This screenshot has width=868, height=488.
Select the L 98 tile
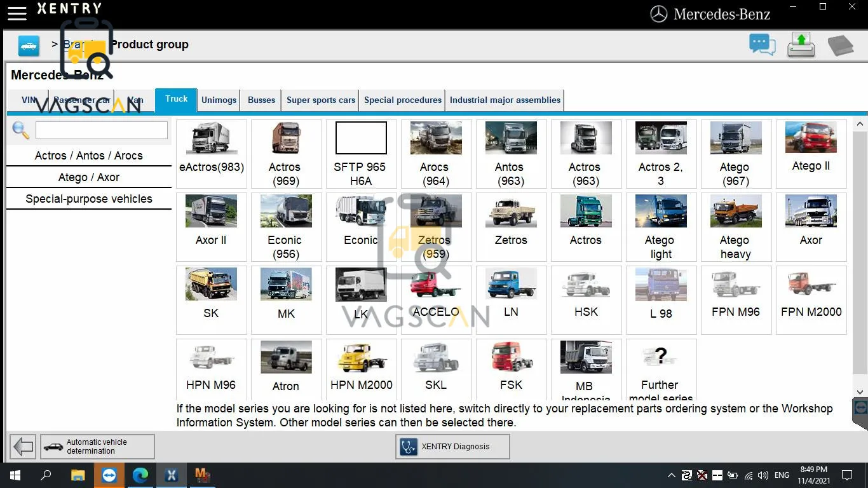pos(661,300)
